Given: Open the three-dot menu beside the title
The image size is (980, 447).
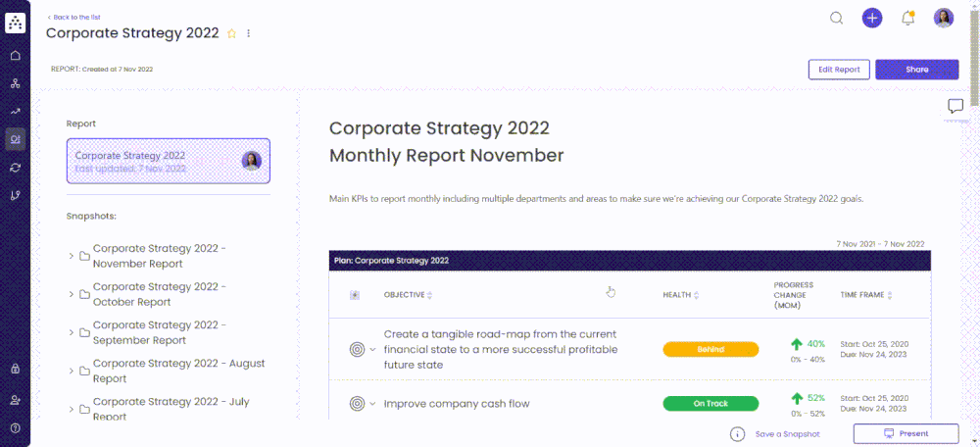Looking at the screenshot, I should (x=249, y=33).
